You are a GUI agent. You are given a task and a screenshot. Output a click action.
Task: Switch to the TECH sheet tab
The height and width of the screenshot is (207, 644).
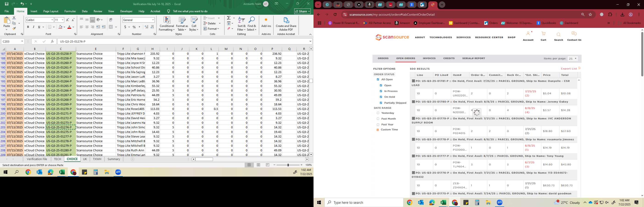[x=57, y=159]
